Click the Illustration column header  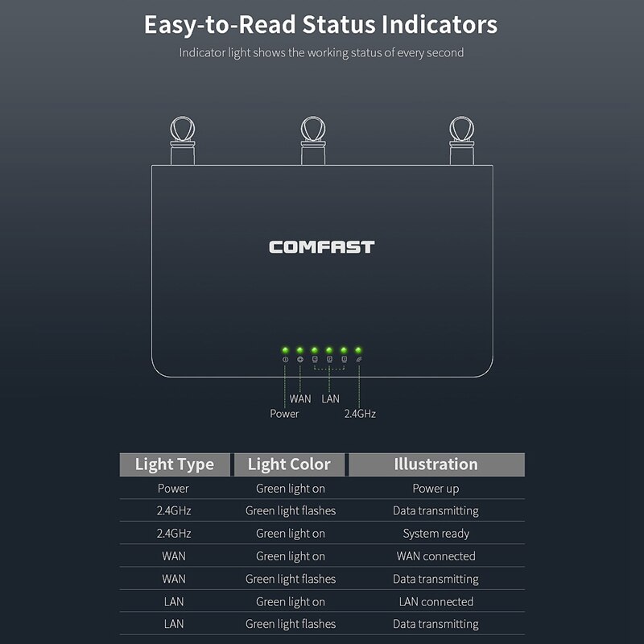point(436,464)
